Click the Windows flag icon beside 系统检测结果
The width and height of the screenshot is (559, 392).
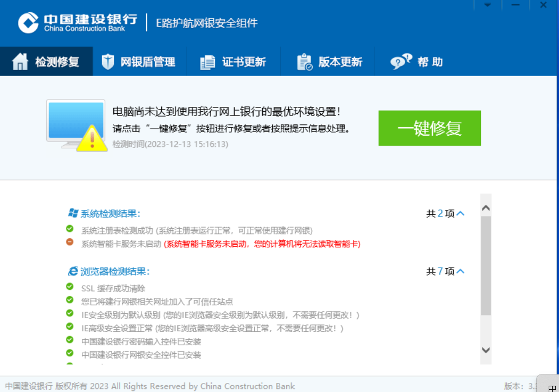(x=73, y=213)
